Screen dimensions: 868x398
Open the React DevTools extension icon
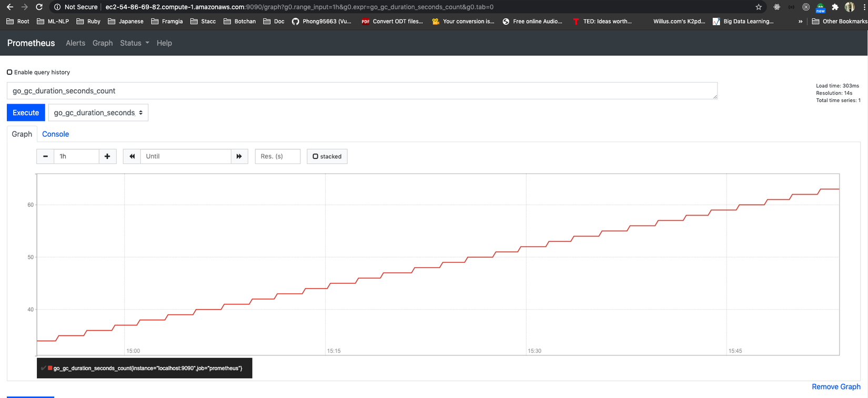(776, 7)
